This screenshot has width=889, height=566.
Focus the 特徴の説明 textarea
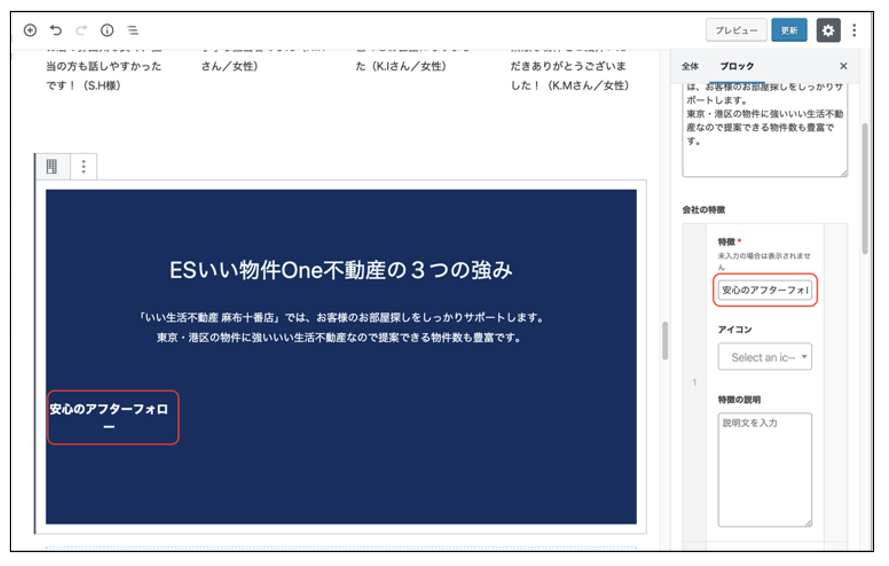tap(765, 469)
